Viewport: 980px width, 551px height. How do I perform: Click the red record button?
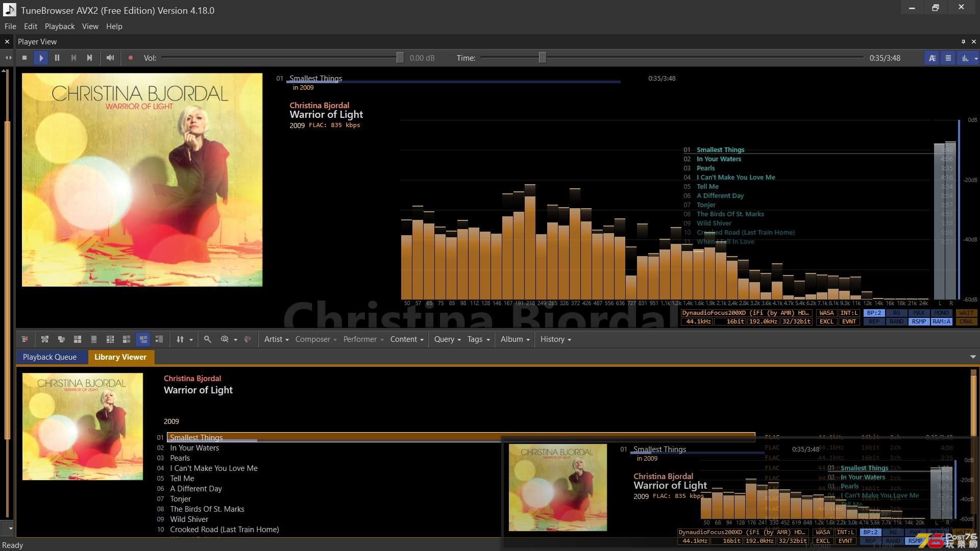click(131, 58)
